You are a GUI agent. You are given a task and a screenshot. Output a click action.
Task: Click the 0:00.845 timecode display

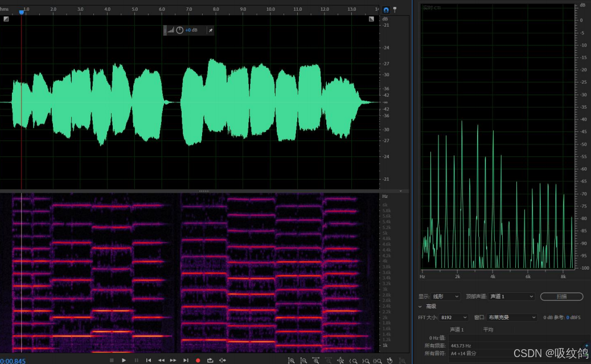coord(13,361)
